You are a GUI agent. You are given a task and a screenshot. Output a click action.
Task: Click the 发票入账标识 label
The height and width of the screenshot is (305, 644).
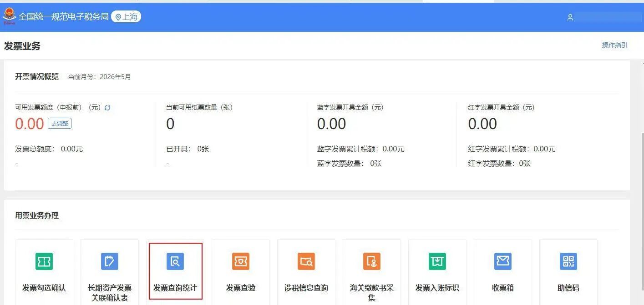click(x=437, y=288)
